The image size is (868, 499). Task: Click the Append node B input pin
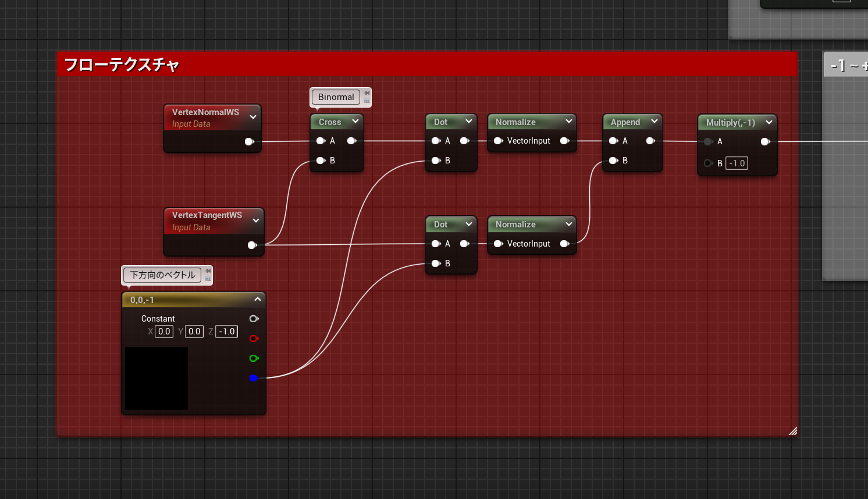click(x=613, y=161)
